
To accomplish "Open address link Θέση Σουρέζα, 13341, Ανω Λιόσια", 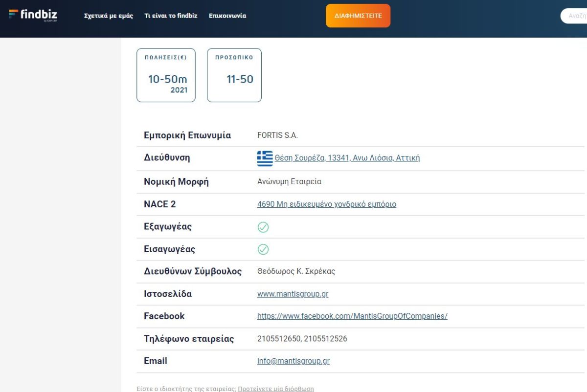I will click(x=347, y=158).
